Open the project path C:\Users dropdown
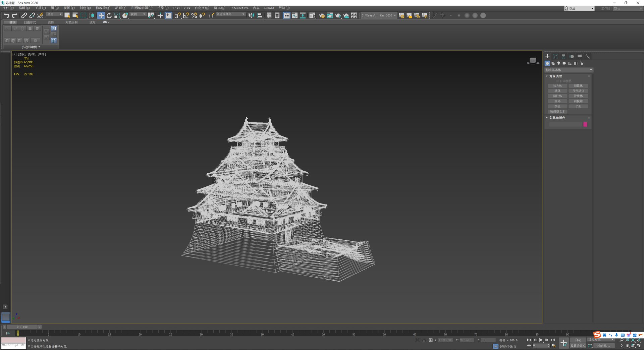Viewport: 644px width, 350px height. point(379,15)
